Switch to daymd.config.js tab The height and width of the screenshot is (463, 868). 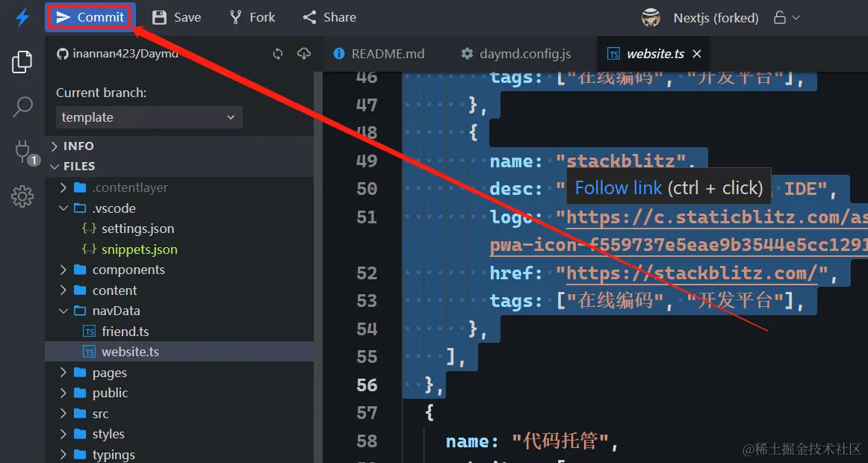tap(516, 54)
